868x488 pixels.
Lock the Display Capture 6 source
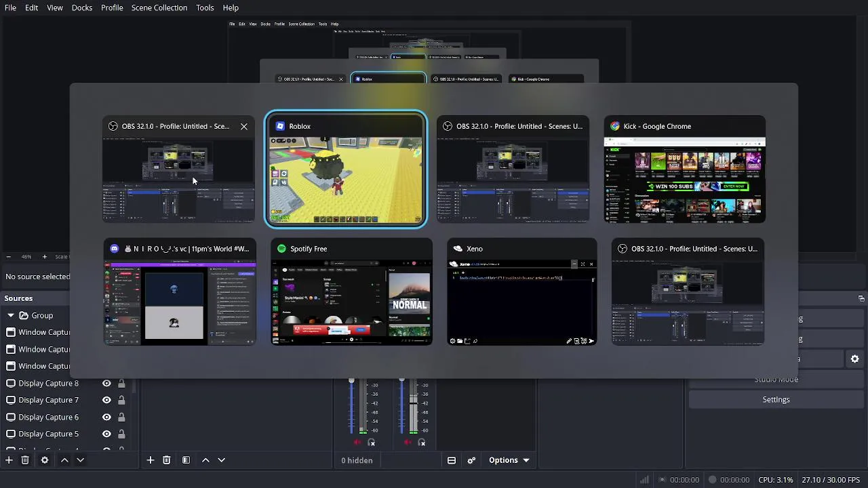121,417
